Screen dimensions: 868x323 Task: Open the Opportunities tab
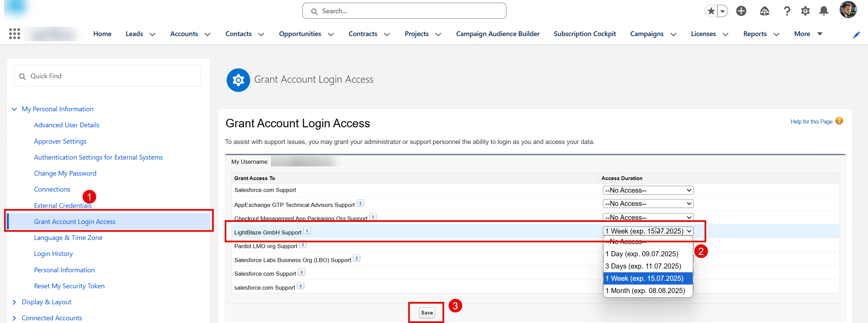(300, 34)
